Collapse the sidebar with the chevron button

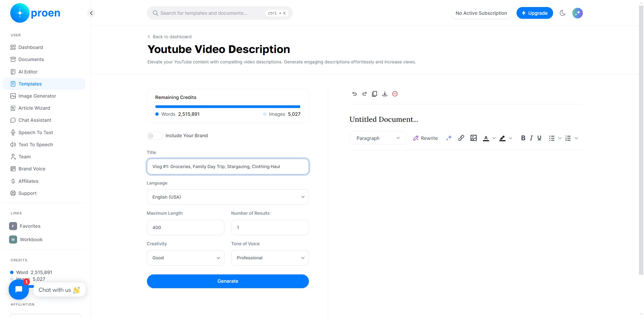[91, 13]
